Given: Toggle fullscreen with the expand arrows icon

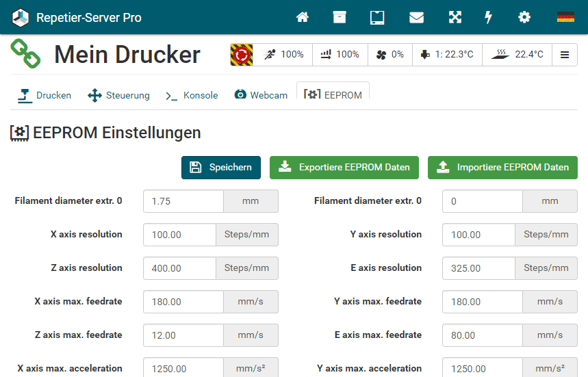Looking at the screenshot, I should point(455,18).
